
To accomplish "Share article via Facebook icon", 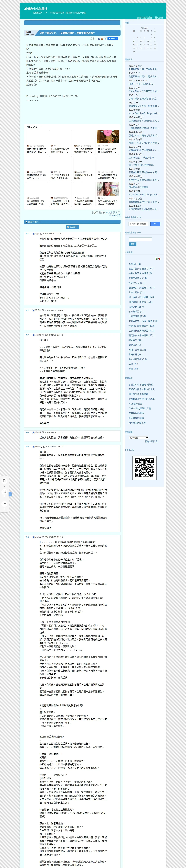I will coord(99,39).
